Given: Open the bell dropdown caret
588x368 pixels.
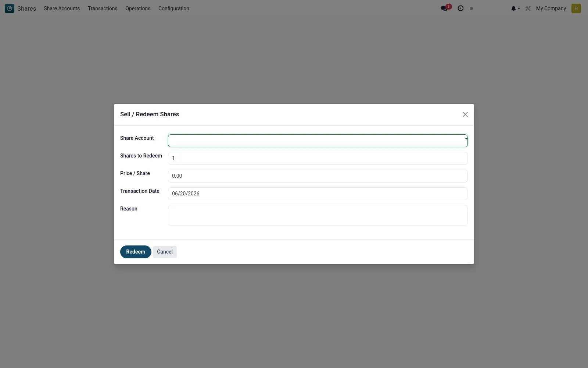Looking at the screenshot, I should pyautogui.click(x=519, y=8).
